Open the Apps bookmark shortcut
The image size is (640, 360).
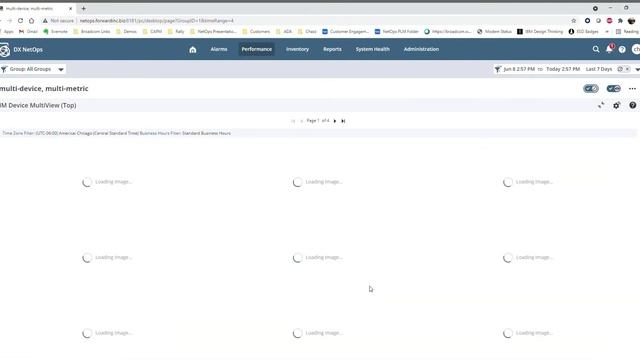pyautogui.click(x=7, y=31)
